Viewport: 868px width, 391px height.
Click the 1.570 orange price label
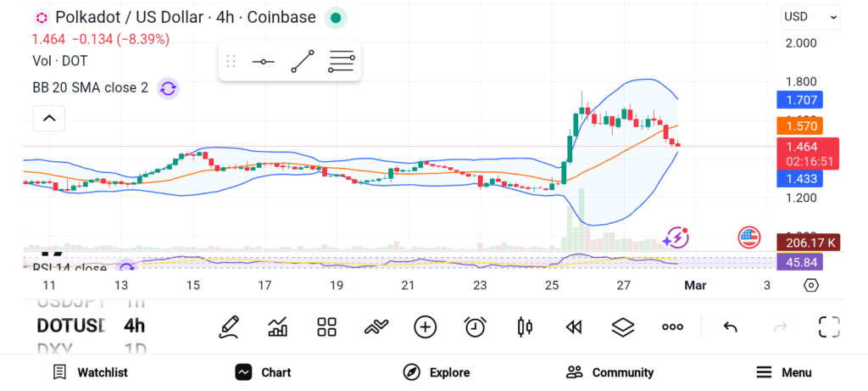click(x=800, y=126)
